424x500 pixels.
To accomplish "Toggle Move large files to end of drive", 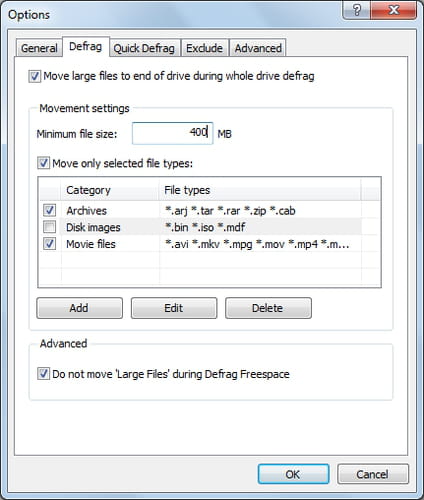I will click(35, 76).
